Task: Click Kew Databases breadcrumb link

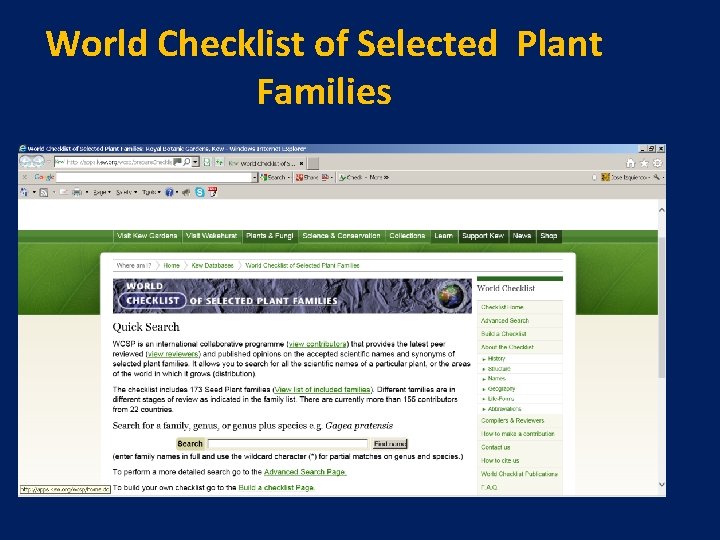Action: (x=212, y=265)
